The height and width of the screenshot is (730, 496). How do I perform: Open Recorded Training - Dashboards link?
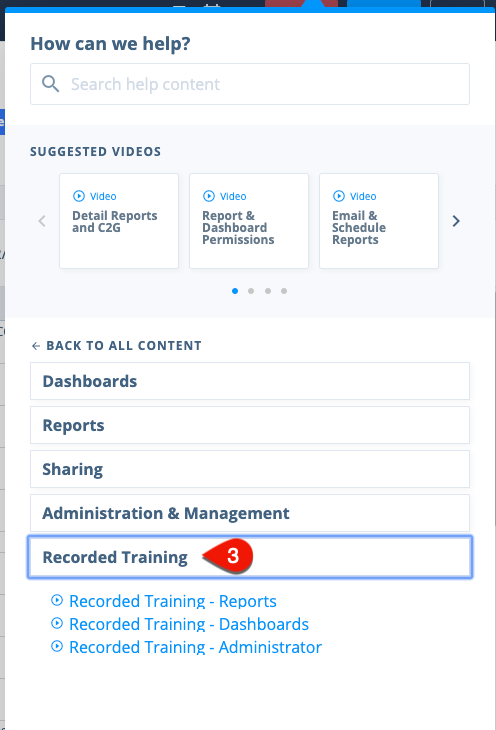[x=189, y=624]
